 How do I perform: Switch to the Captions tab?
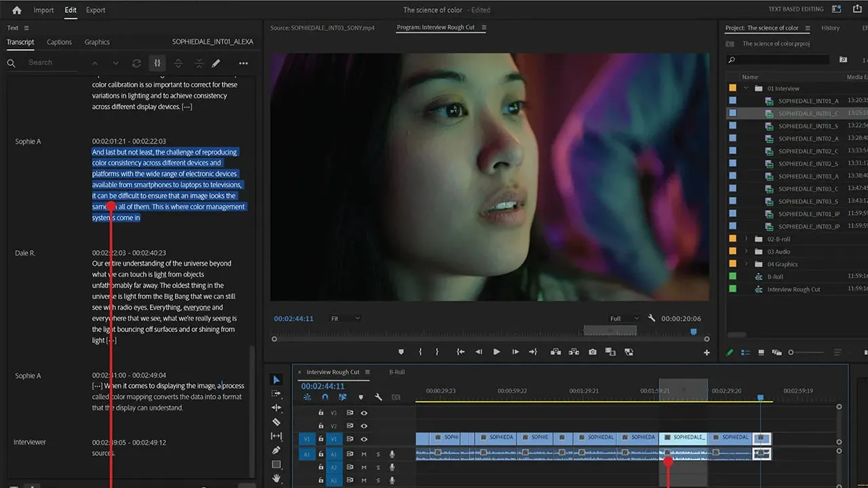point(59,42)
